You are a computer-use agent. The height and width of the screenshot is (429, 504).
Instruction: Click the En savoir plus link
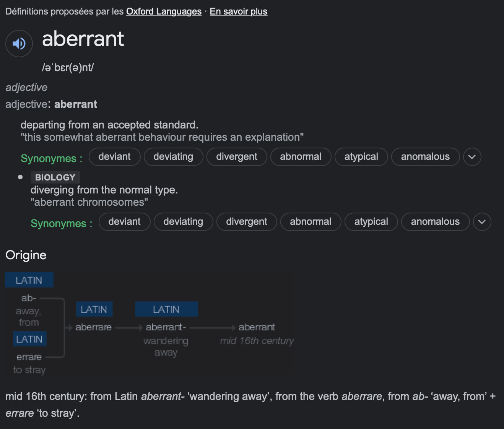tap(238, 11)
